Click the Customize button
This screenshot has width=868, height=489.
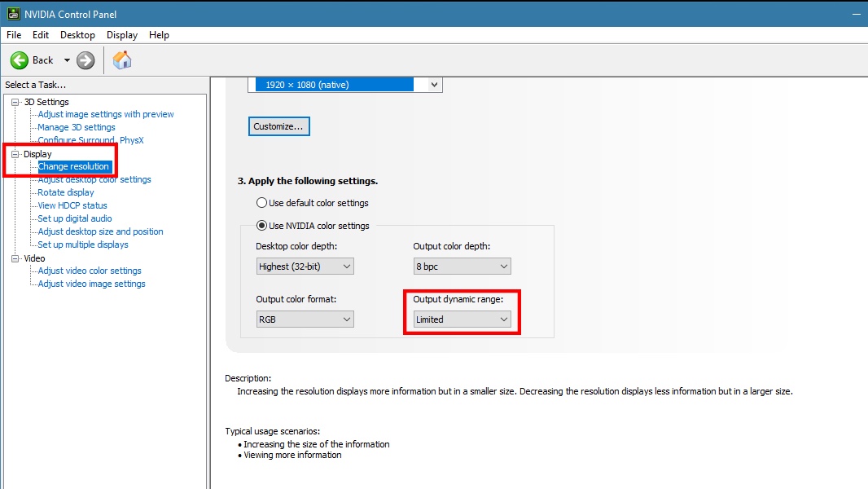278,126
